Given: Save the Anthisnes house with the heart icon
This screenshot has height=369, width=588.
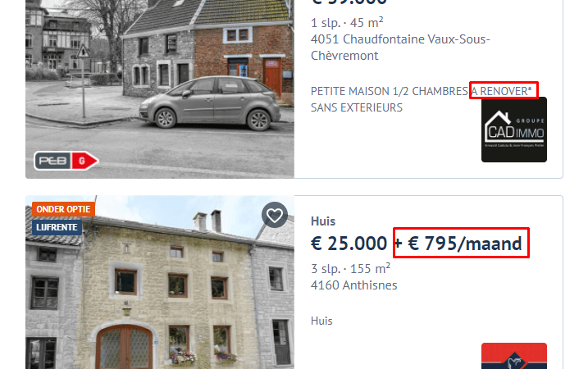Looking at the screenshot, I should pos(275,215).
